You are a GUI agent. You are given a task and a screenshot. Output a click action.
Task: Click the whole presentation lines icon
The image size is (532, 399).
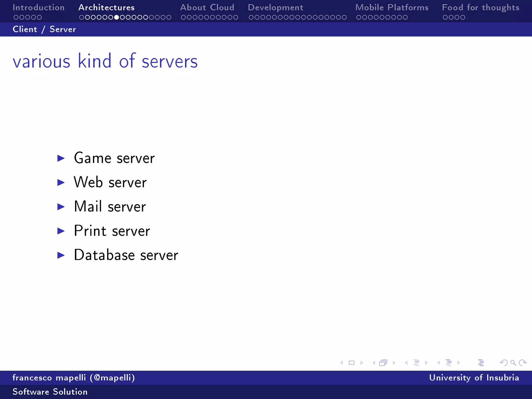coord(481,363)
